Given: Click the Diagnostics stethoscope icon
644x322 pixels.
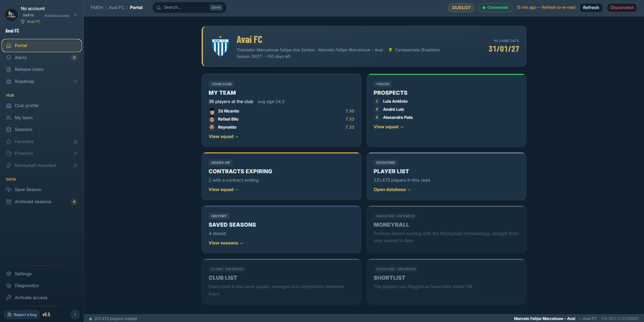Looking at the screenshot, I should click(x=9, y=286).
